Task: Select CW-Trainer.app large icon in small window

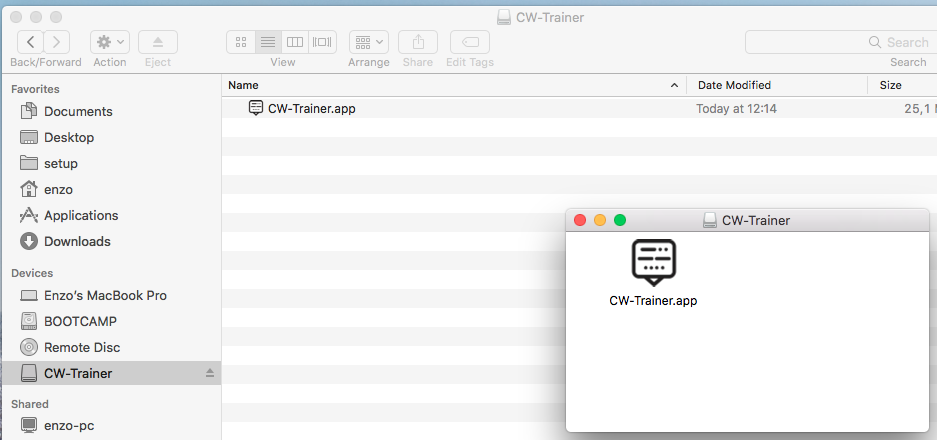Action: 653,262
